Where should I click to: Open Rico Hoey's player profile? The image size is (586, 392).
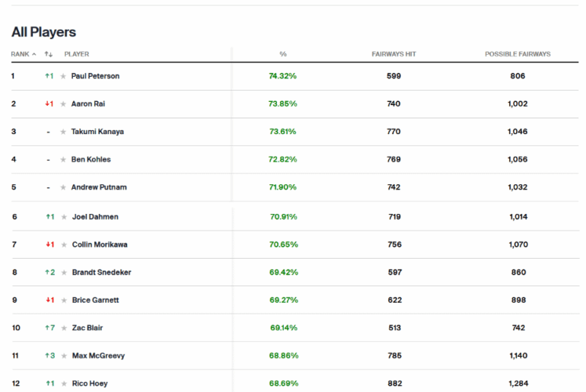(90, 384)
